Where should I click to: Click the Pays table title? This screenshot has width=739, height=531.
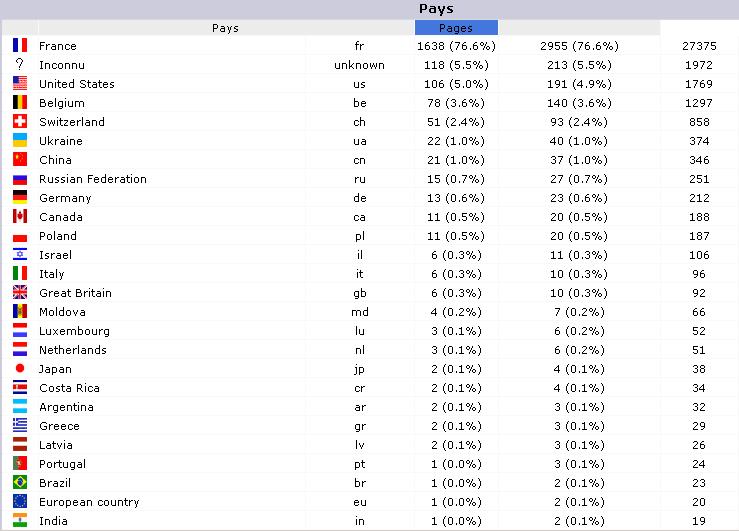(x=435, y=9)
